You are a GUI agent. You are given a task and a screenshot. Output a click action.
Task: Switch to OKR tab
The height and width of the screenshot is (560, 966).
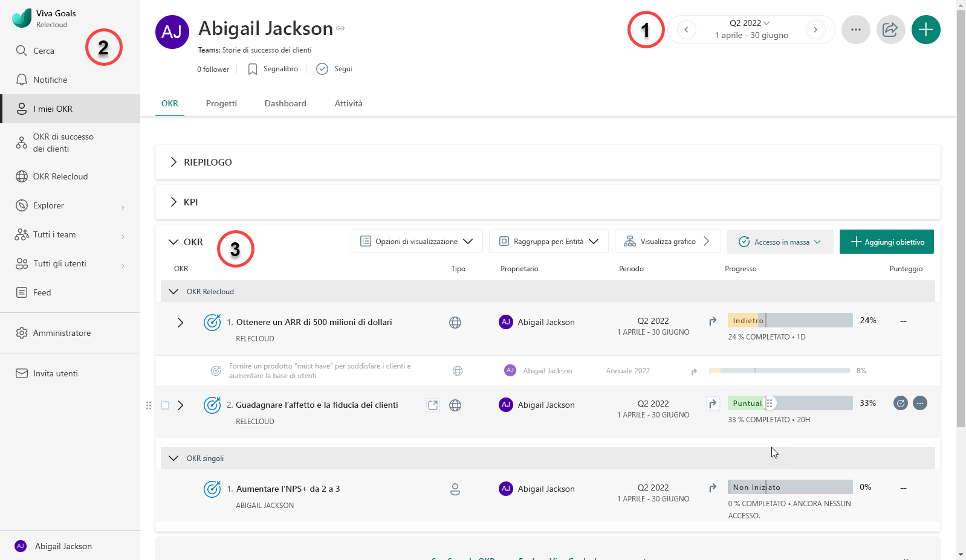point(170,103)
